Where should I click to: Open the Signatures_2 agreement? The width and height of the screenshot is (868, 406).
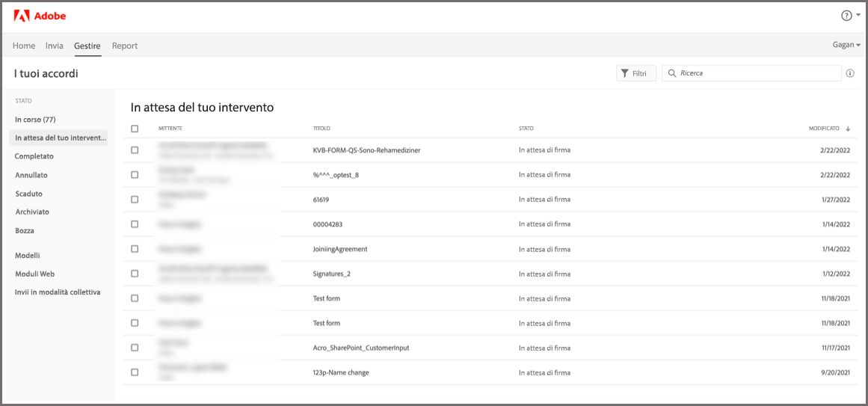pyautogui.click(x=332, y=274)
